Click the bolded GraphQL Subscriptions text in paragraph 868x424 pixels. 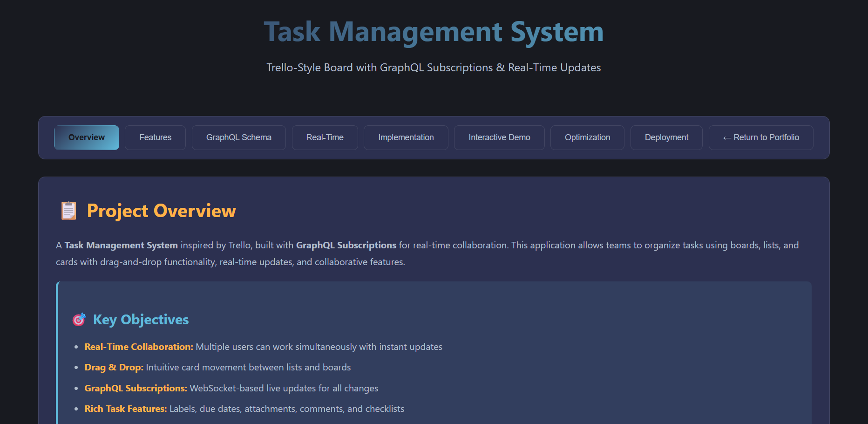(346, 245)
